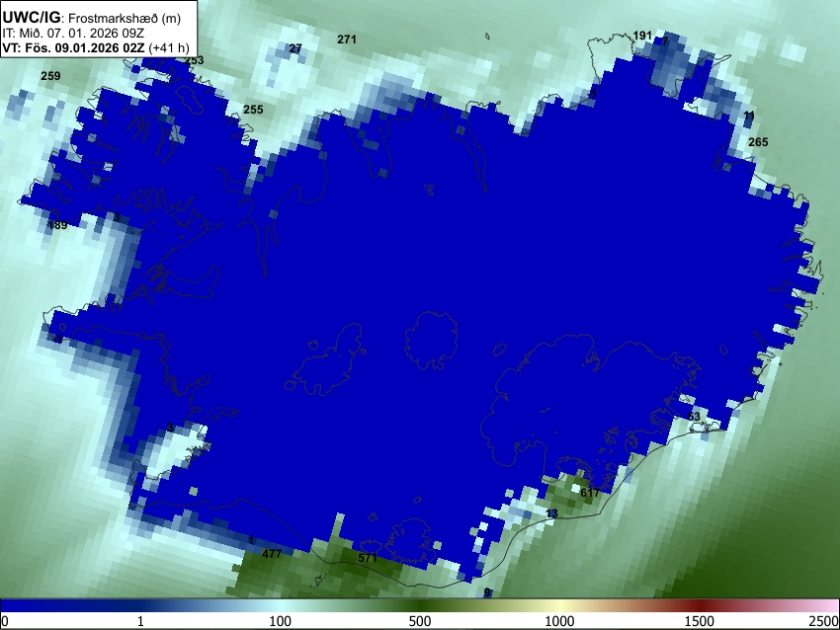Click the dark red segment of the color scale
Image resolution: width=840 pixels, height=630 pixels.
pyautogui.click(x=700, y=606)
